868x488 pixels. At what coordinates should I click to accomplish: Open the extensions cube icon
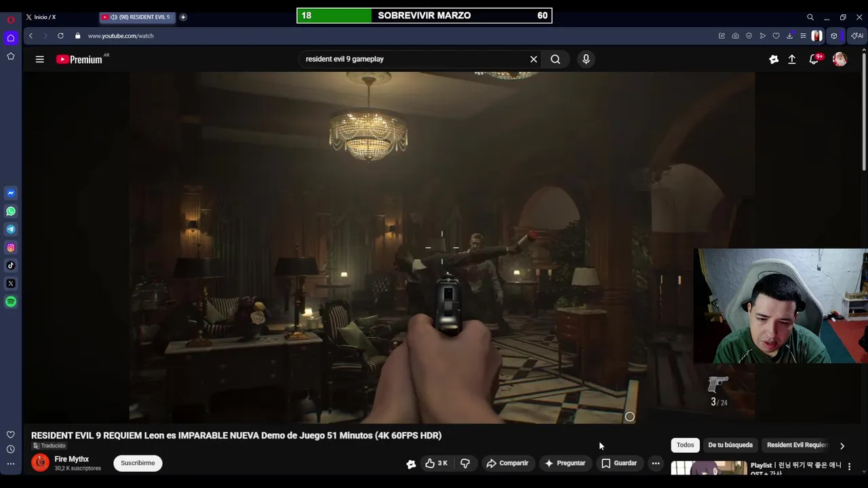[834, 36]
